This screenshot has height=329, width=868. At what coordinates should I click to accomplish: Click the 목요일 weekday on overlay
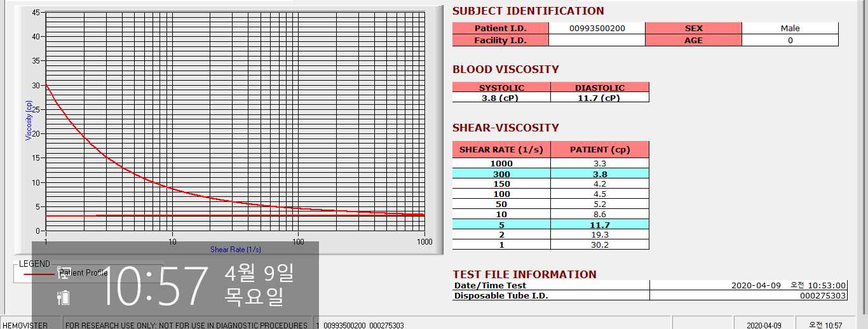point(254,296)
